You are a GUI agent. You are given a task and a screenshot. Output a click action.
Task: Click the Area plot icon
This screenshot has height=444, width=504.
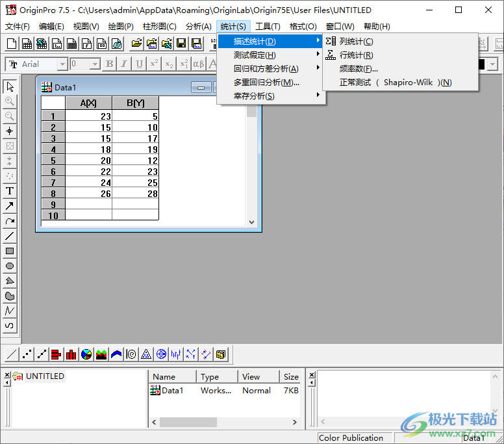[x=101, y=354]
